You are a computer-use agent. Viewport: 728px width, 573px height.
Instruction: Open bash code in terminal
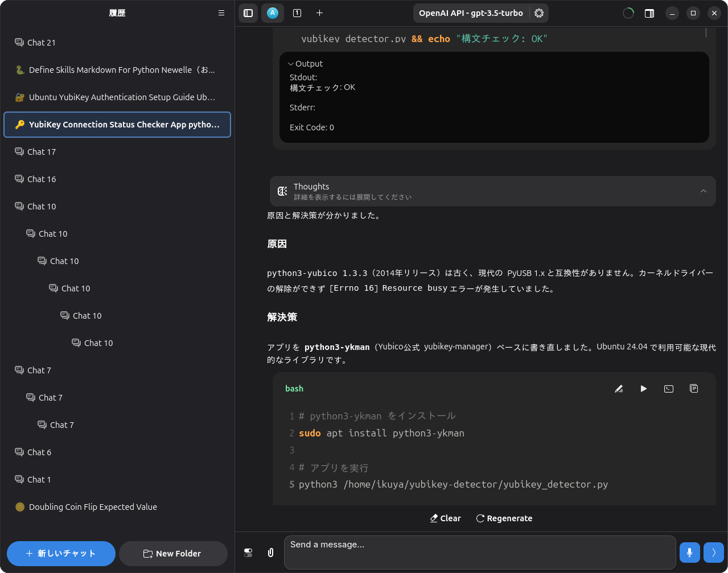[669, 389]
